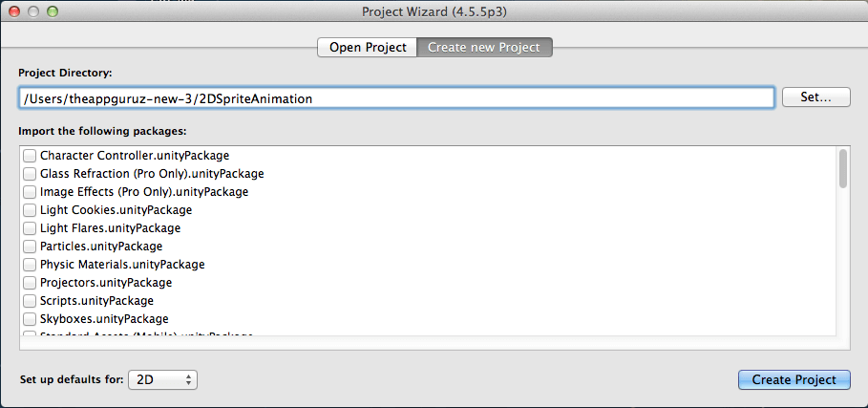Click the Light Cookies.unityPackage label
868x408 pixels.
tap(116, 210)
